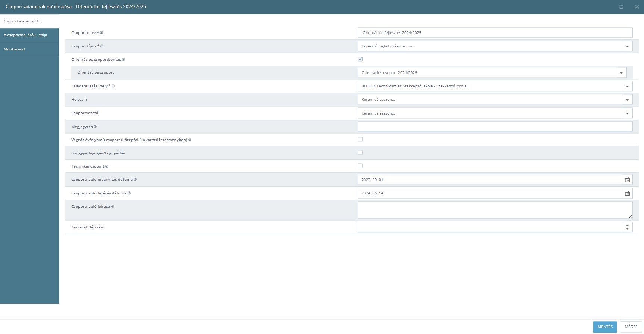Click info icon next to Csoportnapló leírása
The image size is (644, 334).
click(x=113, y=207)
